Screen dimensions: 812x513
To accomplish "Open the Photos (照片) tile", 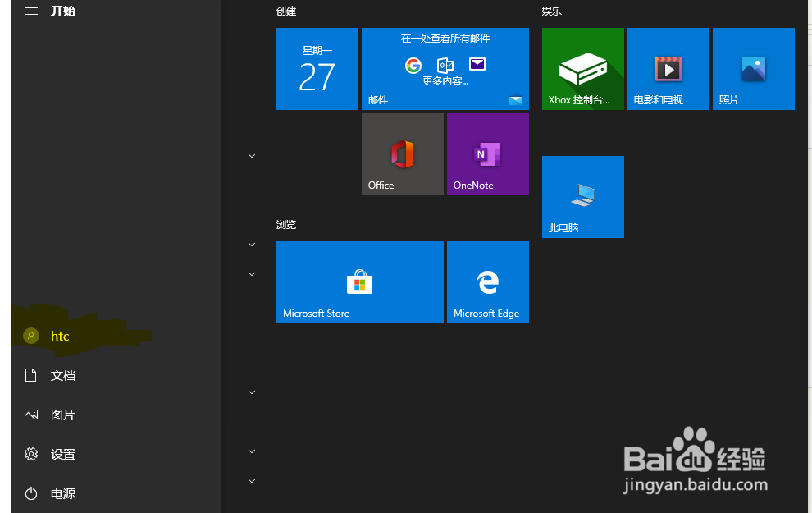I will [x=754, y=69].
